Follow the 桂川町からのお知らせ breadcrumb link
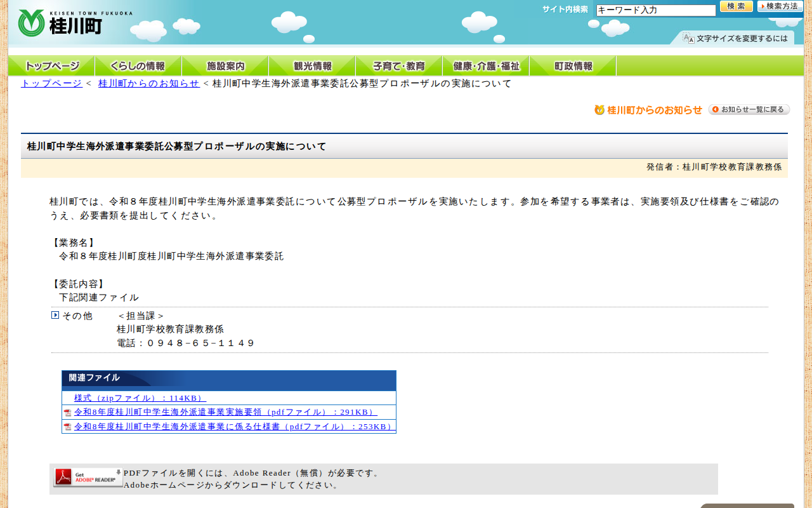812x508 pixels. click(x=149, y=84)
